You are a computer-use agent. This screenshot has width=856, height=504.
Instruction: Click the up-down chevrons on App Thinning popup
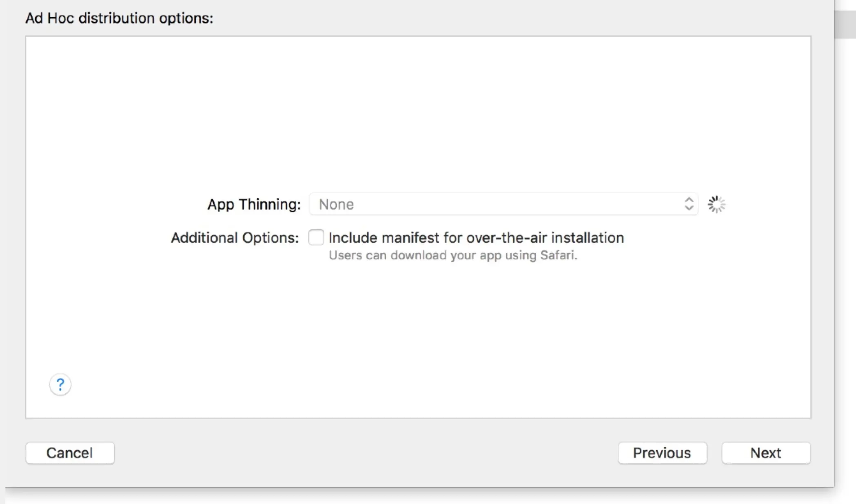click(x=689, y=204)
